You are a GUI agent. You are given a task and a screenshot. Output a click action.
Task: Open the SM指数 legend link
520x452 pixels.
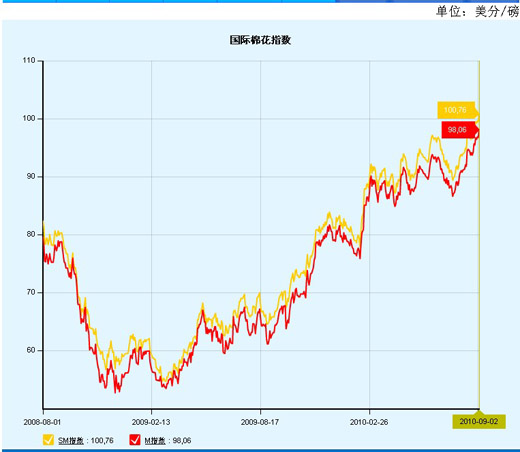(x=71, y=441)
